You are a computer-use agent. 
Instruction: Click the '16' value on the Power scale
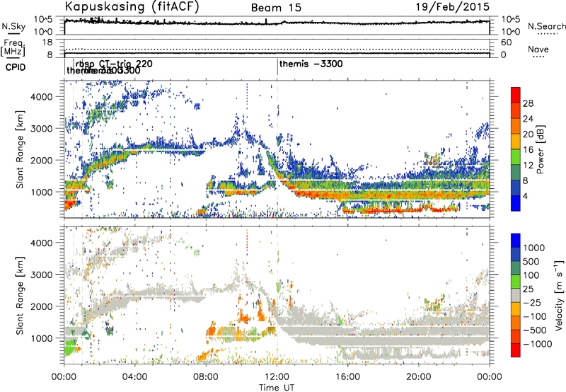tap(528, 150)
